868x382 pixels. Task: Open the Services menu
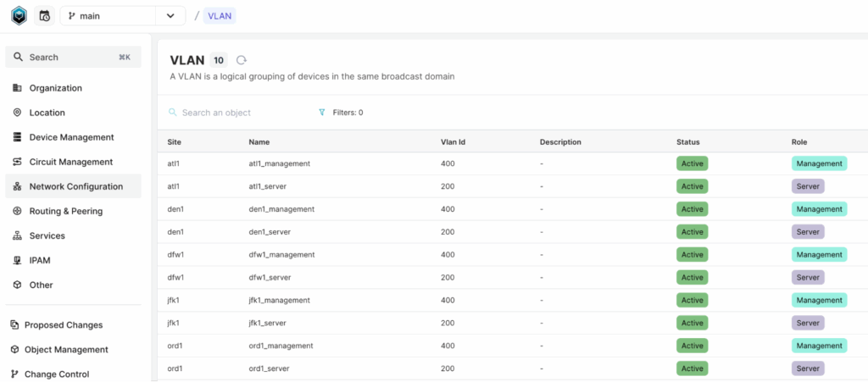tap(73, 235)
